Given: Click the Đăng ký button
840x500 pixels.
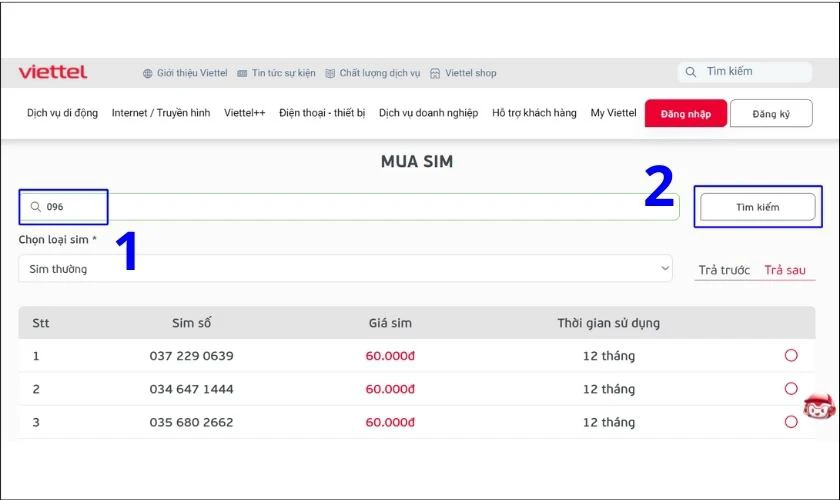Looking at the screenshot, I should coord(771,113).
